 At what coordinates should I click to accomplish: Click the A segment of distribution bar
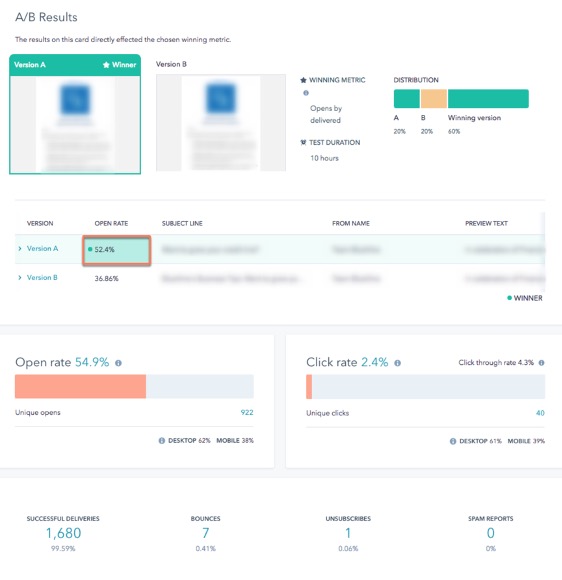point(407,98)
